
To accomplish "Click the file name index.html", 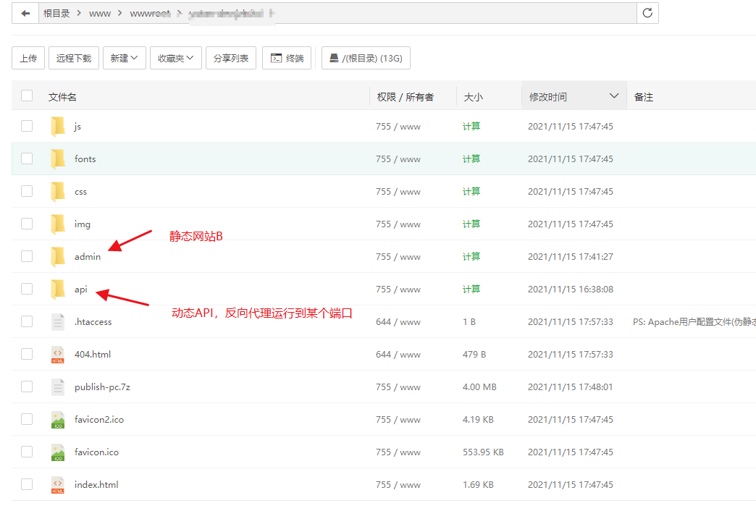I will click(96, 485).
